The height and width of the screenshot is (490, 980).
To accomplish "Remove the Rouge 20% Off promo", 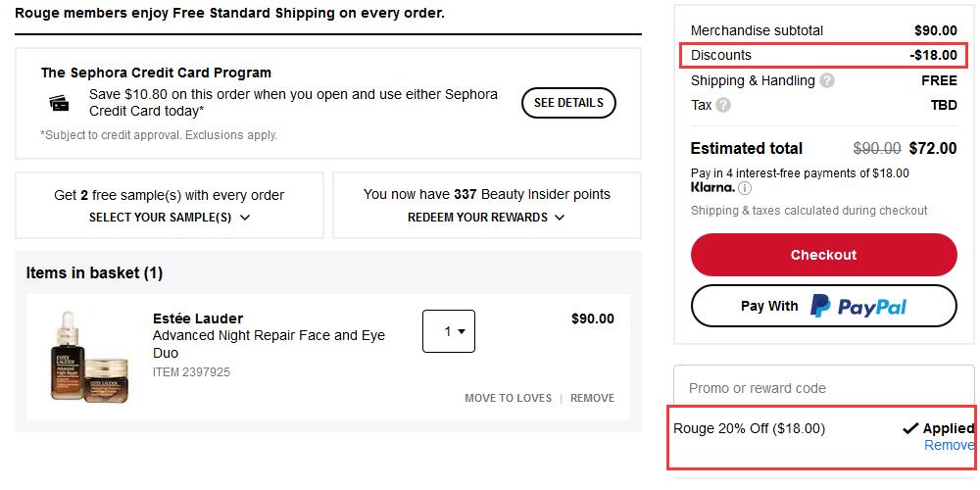I will (949, 445).
